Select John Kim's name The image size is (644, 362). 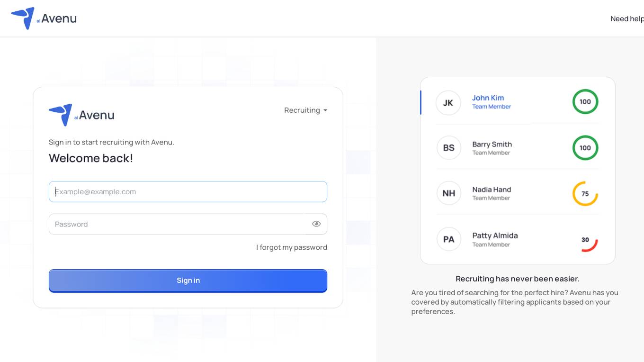click(x=488, y=98)
